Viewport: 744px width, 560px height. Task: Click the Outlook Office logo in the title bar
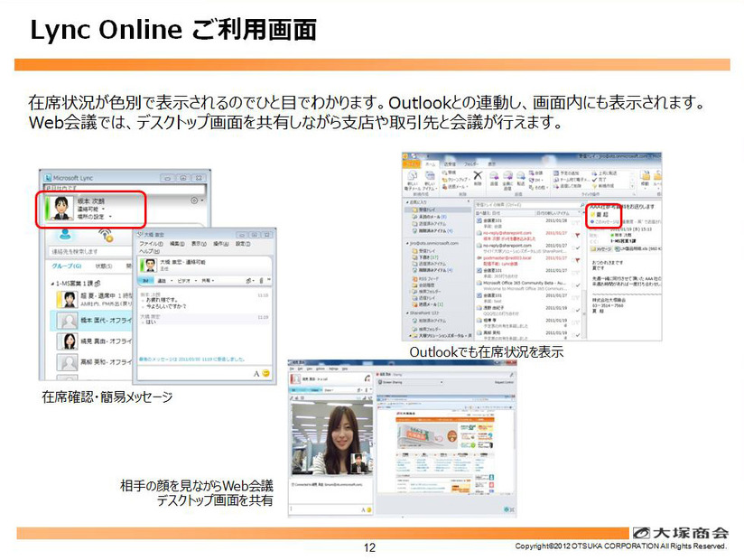click(406, 156)
